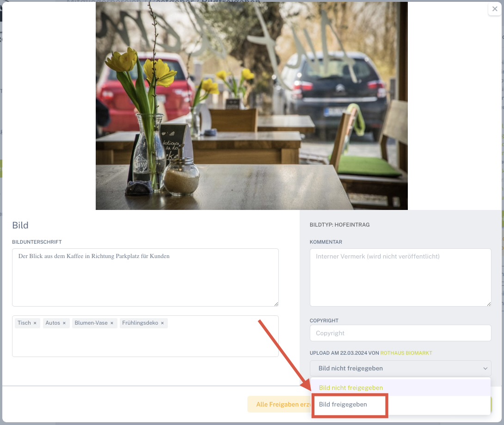Grab the Bildunterschrift textarea resize handle

(x=276, y=304)
